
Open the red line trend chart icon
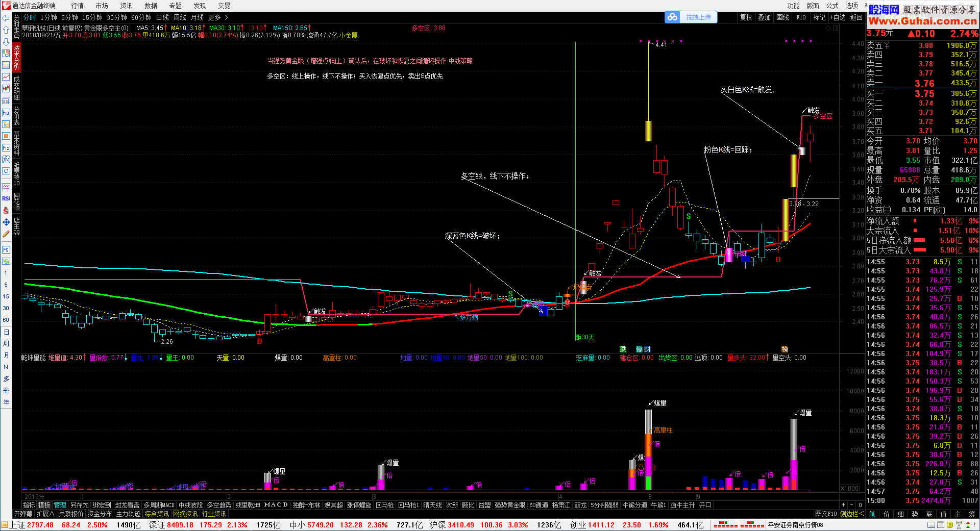pyautogui.click(x=6, y=77)
